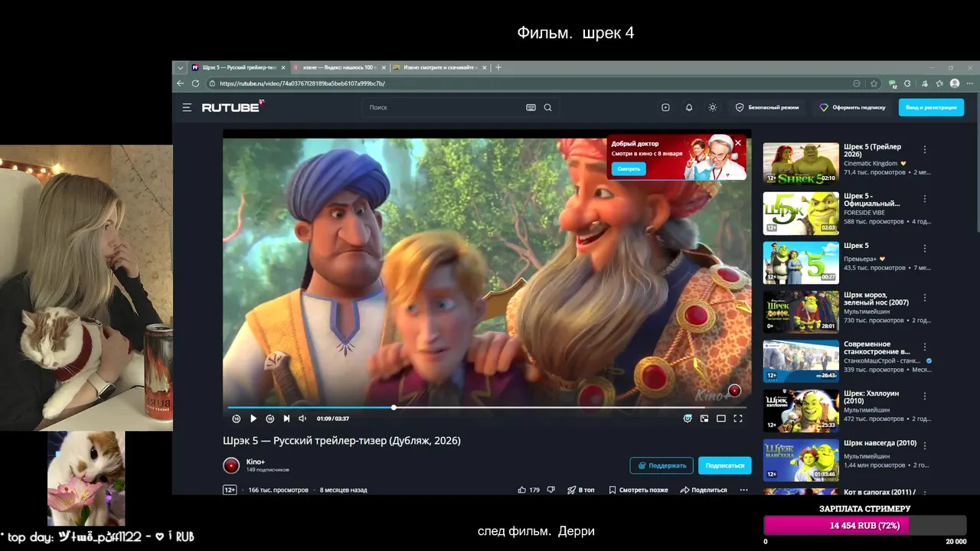980x551 pixels.
Task: Click the Оформить подписку button
Action: tap(852, 108)
